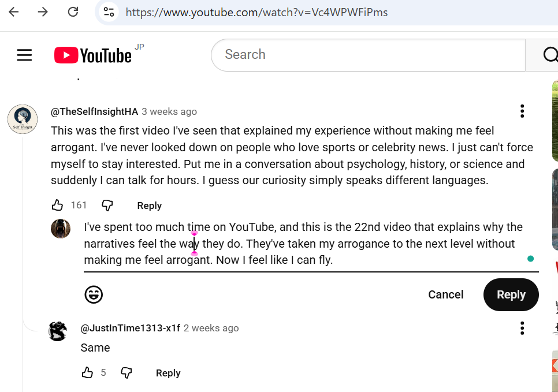The height and width of the screenshot is (392, 558).
Task: Click Reply under the "Same" comment
Action: (x=168, y=373)
